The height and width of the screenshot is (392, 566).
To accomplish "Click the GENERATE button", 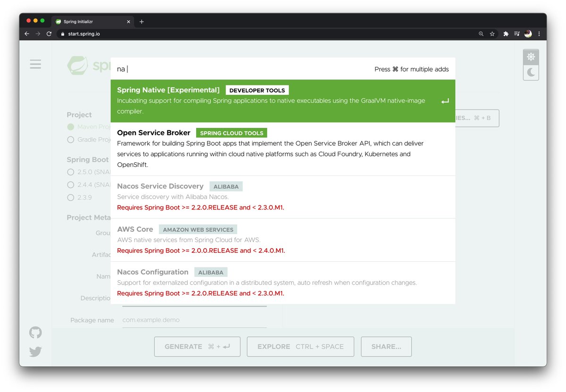I will [x=197, y=347].
